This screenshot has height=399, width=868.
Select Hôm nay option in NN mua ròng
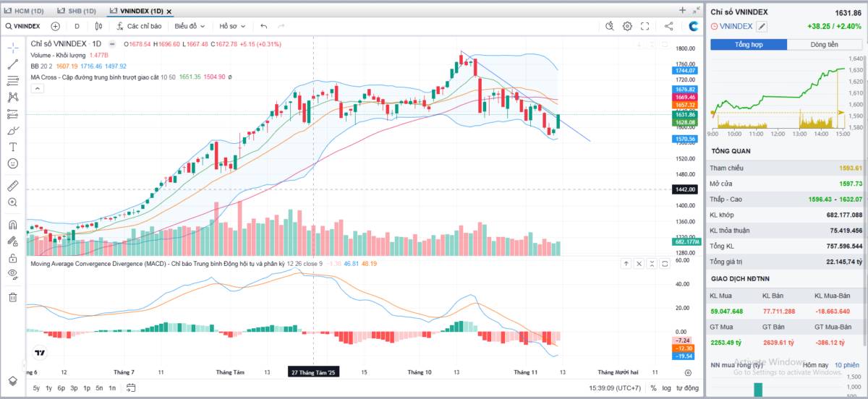(814, 365)
